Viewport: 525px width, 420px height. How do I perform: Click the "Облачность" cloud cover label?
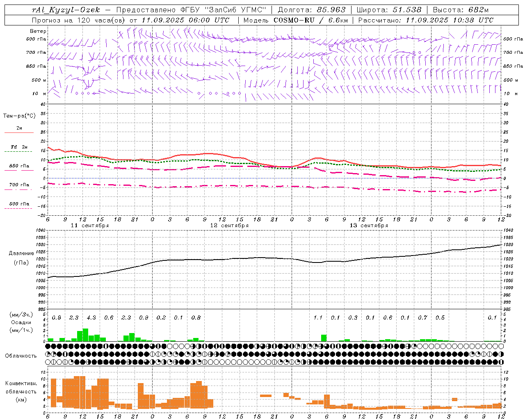21,356
